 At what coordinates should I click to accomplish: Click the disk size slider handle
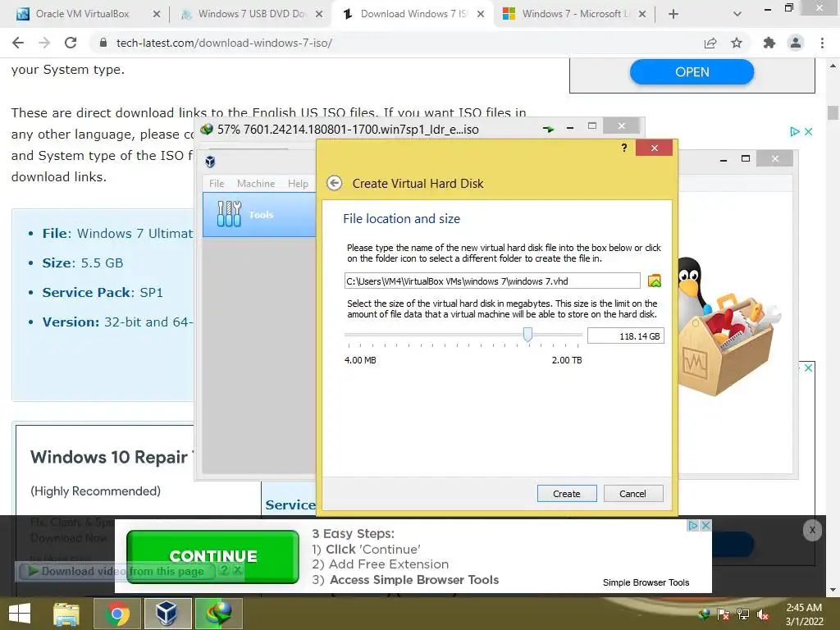[527, 335]
